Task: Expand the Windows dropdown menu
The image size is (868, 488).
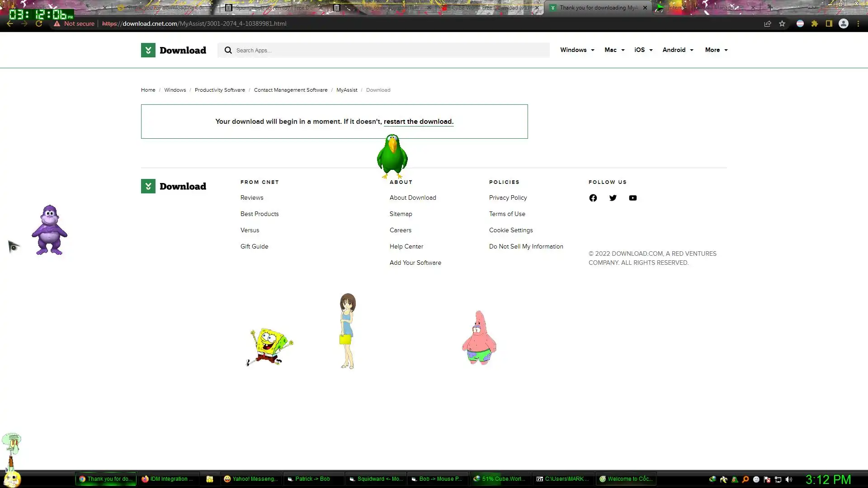Action: (577, 50)
